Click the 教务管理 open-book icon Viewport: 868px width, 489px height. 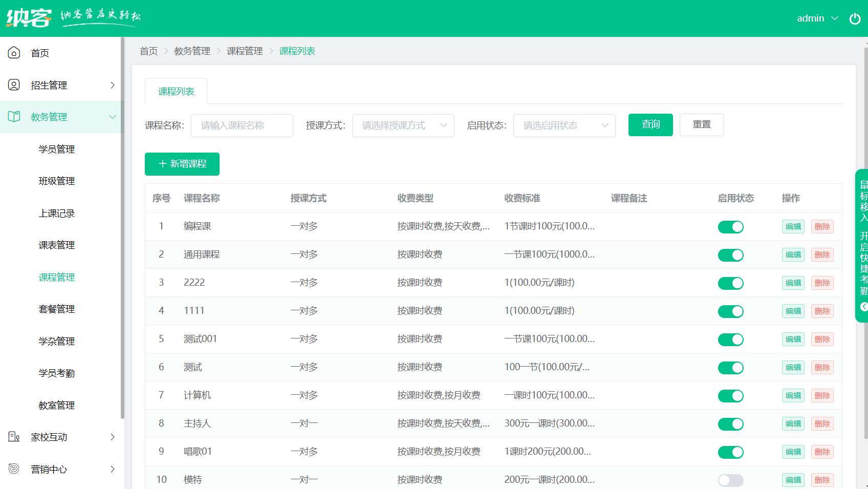pos(14,117)
